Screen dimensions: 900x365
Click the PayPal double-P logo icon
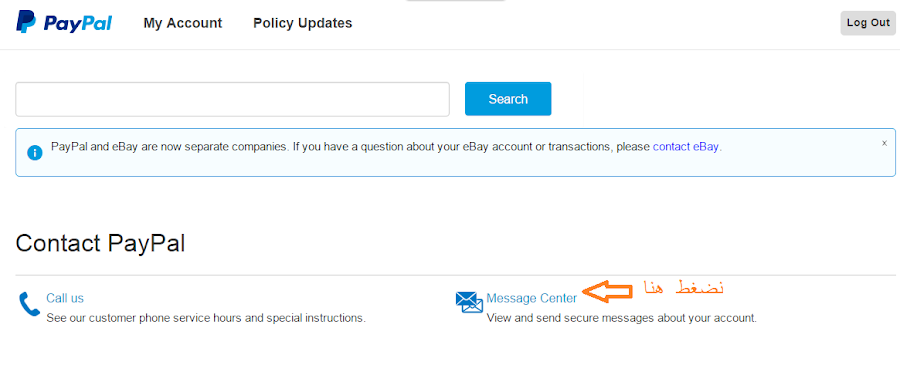pos(26,22)
